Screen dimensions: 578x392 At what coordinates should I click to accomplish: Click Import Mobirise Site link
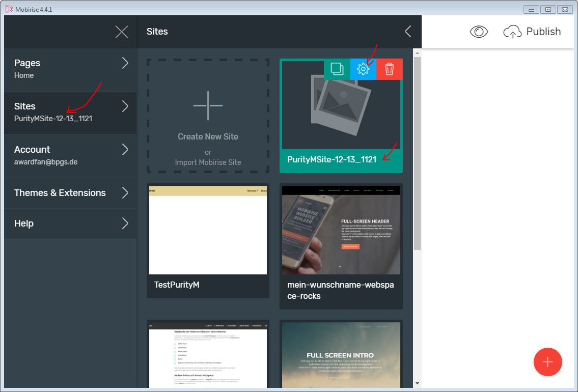[x=208, y=162]
